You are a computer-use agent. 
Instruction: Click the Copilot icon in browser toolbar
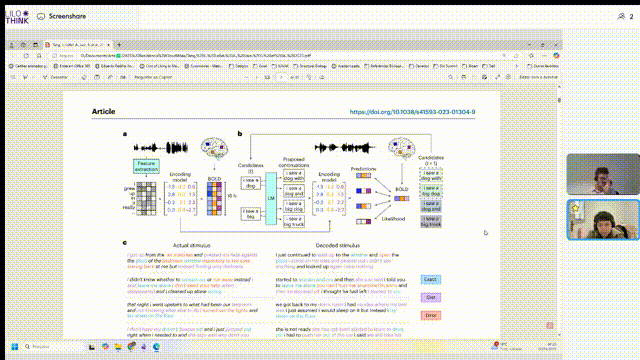(x=556, y=56)
